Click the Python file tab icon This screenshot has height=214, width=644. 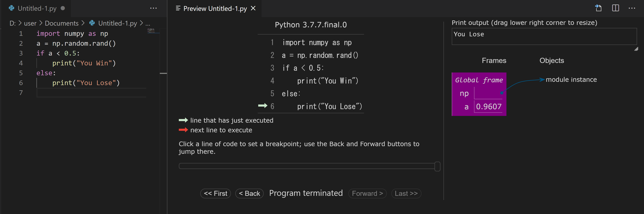(12, 7)
